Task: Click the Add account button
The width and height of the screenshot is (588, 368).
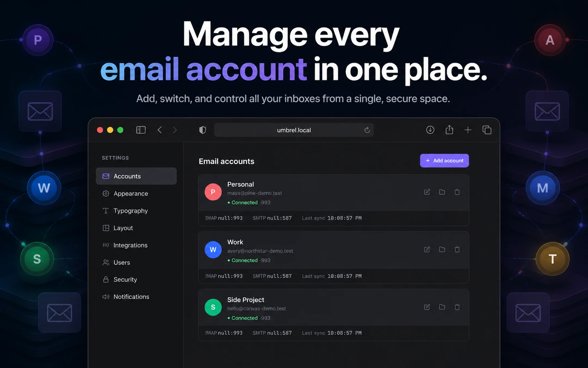Action: pos(444,161)
